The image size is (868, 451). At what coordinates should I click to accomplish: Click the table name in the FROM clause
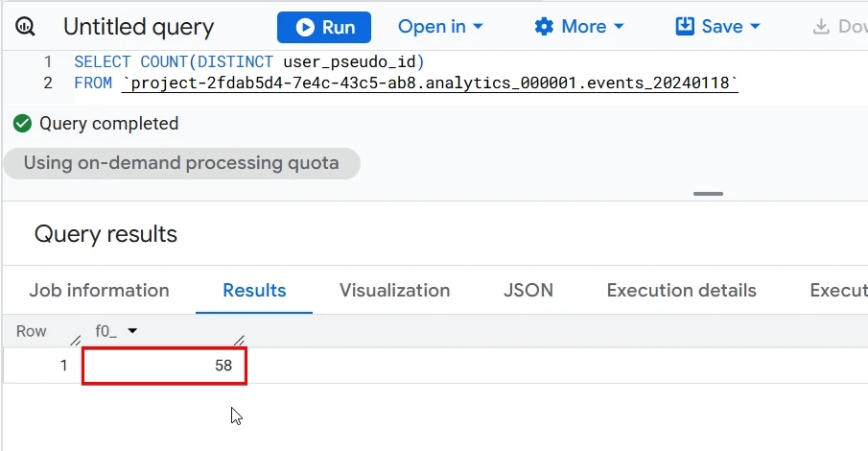(x=430, y=83)
